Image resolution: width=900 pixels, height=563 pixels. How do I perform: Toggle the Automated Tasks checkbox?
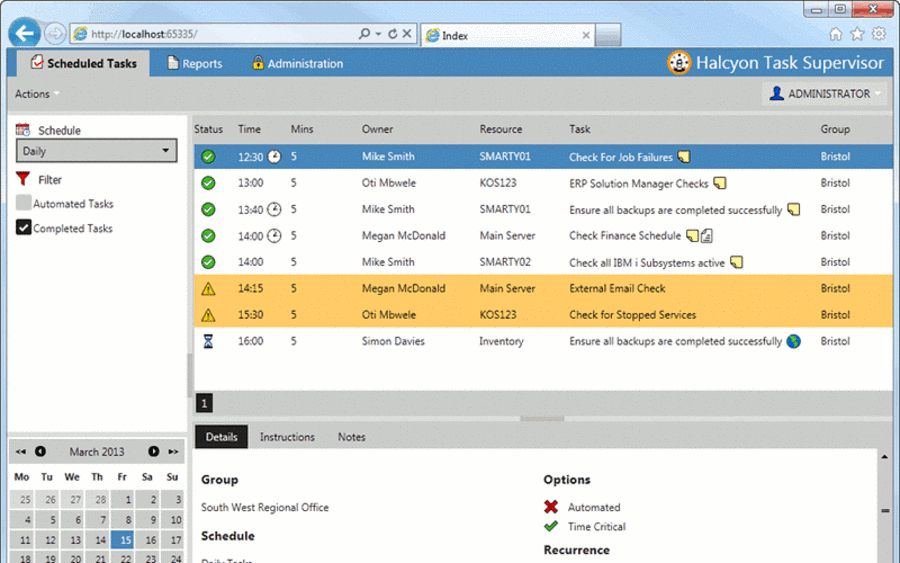pos(24,203)
